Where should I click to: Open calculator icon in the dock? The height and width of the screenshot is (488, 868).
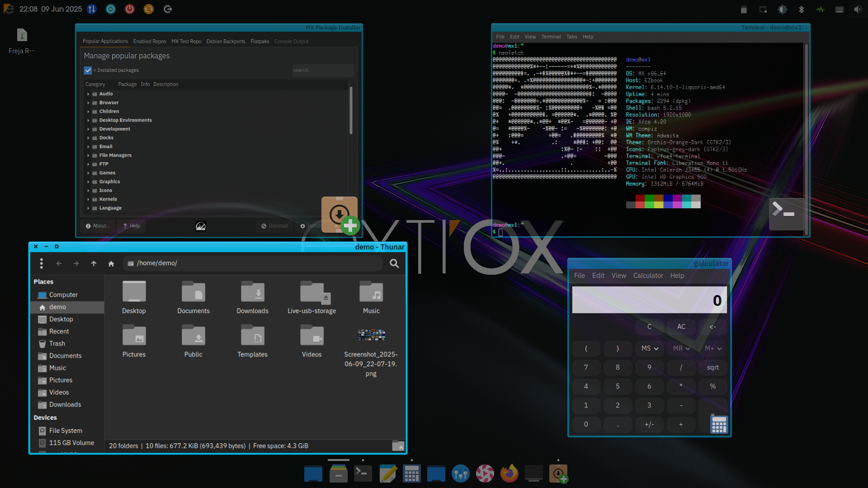point(411,474)
